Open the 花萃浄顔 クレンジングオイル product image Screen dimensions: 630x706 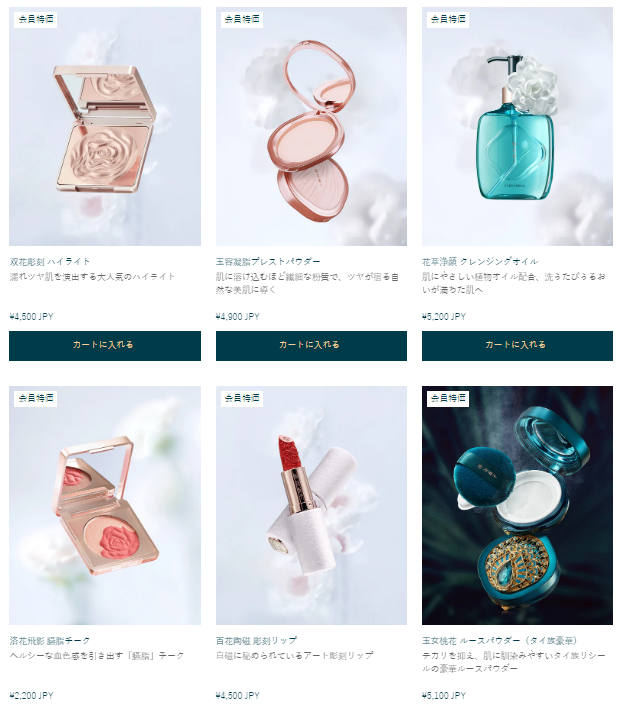coord(517,127)
